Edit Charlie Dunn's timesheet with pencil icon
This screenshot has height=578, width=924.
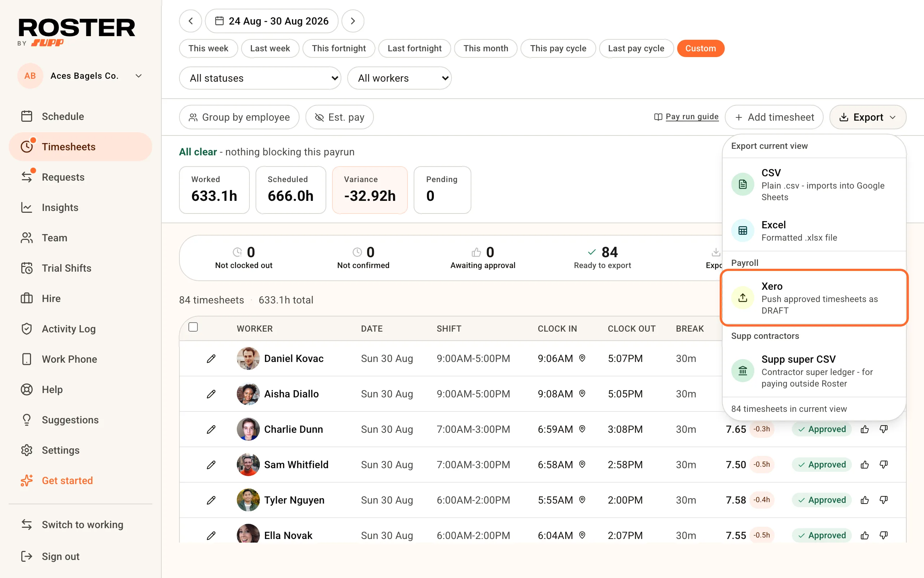pyautogui.click(x=211, y=429)
